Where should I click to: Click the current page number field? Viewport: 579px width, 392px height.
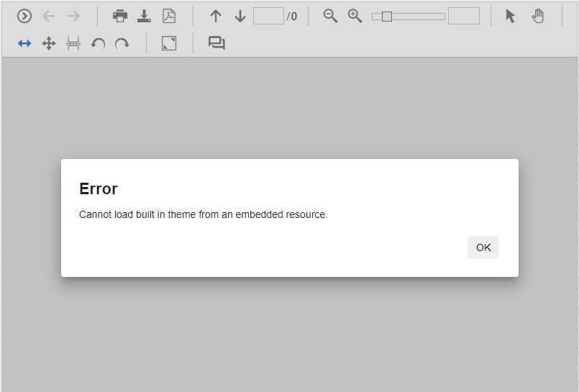pos(268,16)
